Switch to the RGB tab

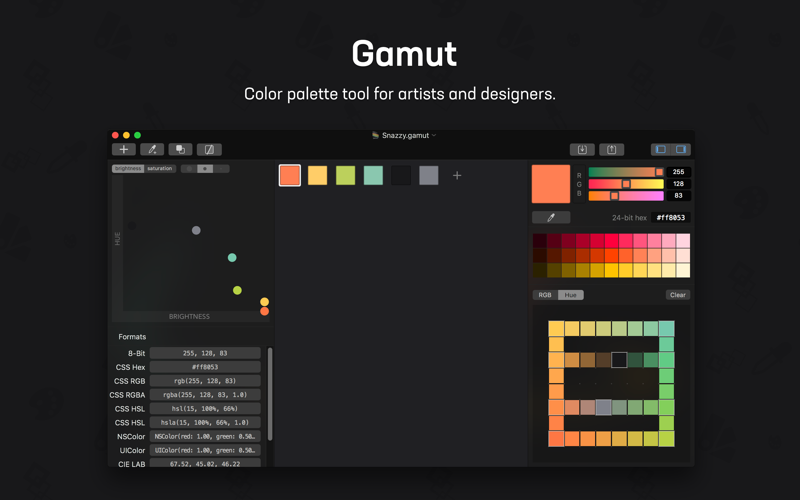click(545, 295)
